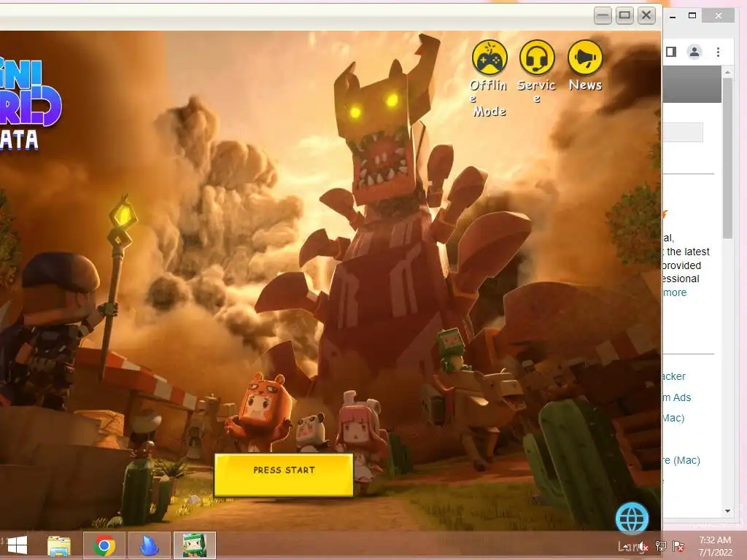The width and height of the screenshot is (747, 560).
Task: Click the 'more' link in the Chrome page
Action: click(675, 292)
